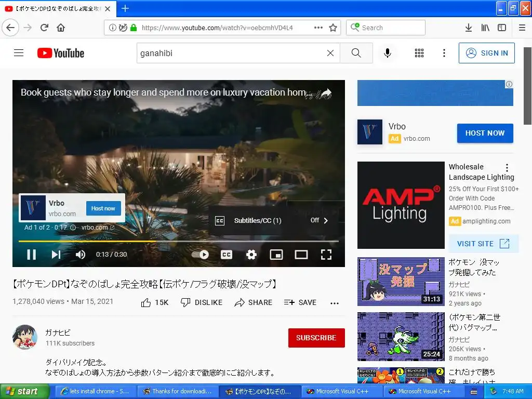This screenshot has width=532, height=399.
Task: Click the HOST NOW button in sidebar
Action: (x=485, y=133)
